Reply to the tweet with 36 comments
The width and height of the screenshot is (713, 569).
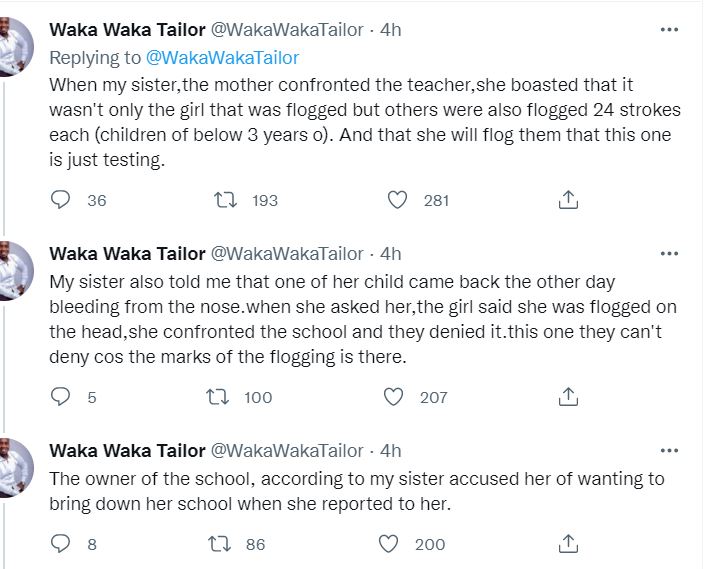(x=60, y=200)
